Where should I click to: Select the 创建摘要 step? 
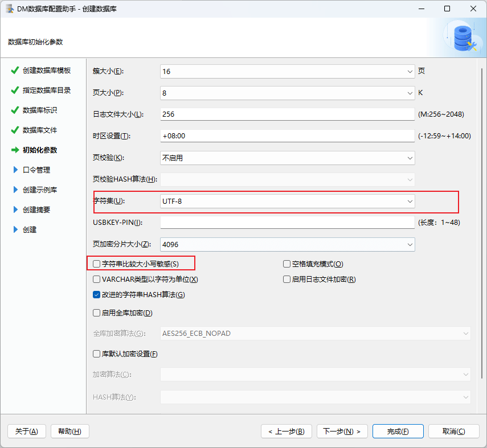[36, 209]
